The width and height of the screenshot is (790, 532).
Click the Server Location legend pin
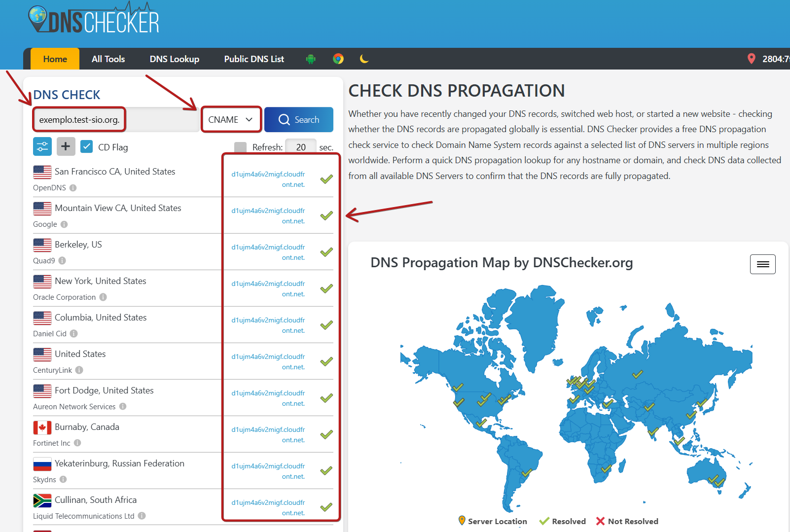point(462,521)
